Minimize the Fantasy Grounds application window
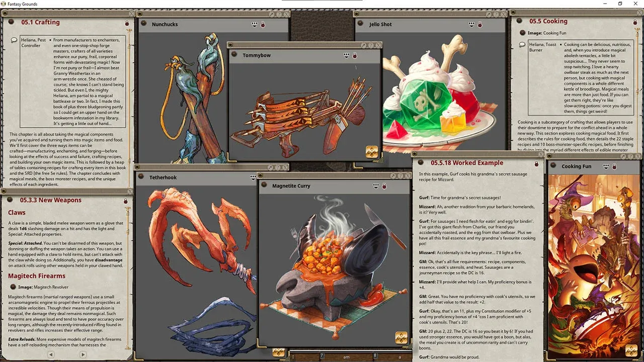The image size is (644, 362). pos(605,4)
